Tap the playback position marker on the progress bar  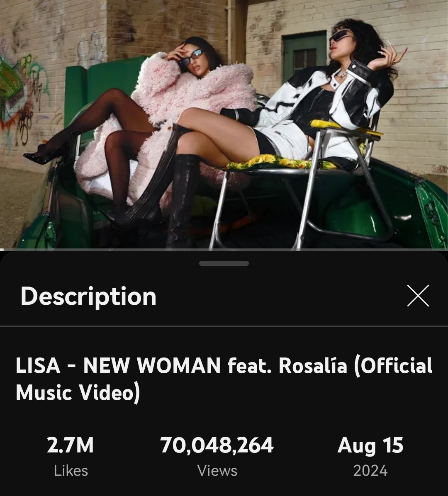pos(2,250)
